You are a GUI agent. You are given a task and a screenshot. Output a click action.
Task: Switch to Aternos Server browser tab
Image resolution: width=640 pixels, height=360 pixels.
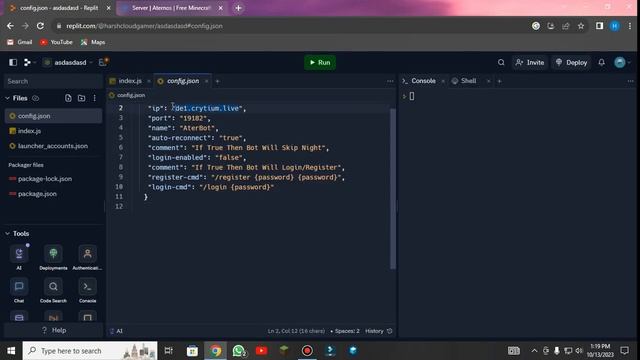click(x=171, y=8)
